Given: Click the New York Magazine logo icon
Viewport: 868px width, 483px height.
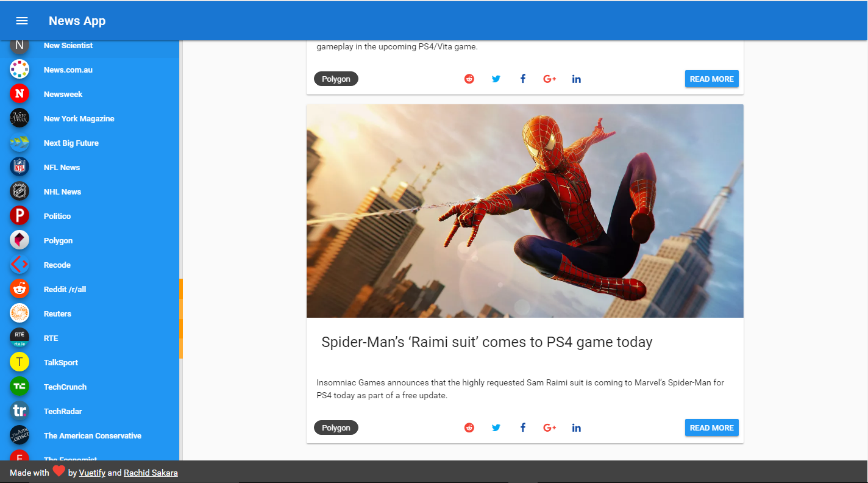Looking at the screenshot, I should coord(20,118).
